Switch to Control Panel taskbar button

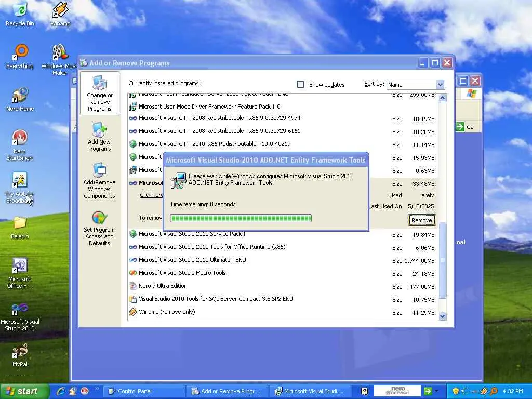[144, 391]
